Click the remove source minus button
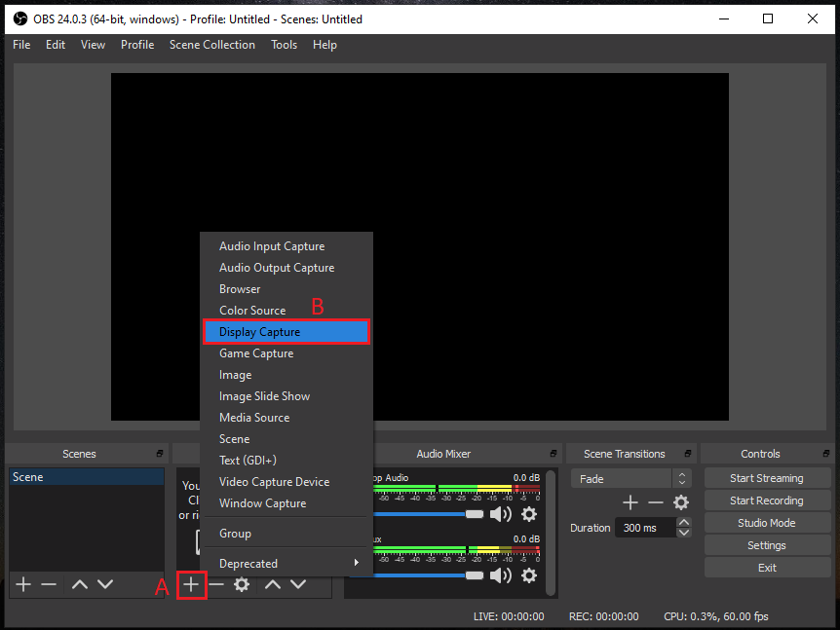The width and height of the screenshot is (840, 630). (x=216, y=584)
